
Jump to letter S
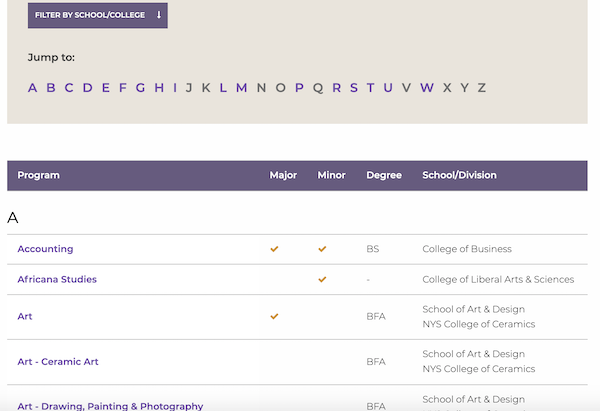(x=354, y=88)
